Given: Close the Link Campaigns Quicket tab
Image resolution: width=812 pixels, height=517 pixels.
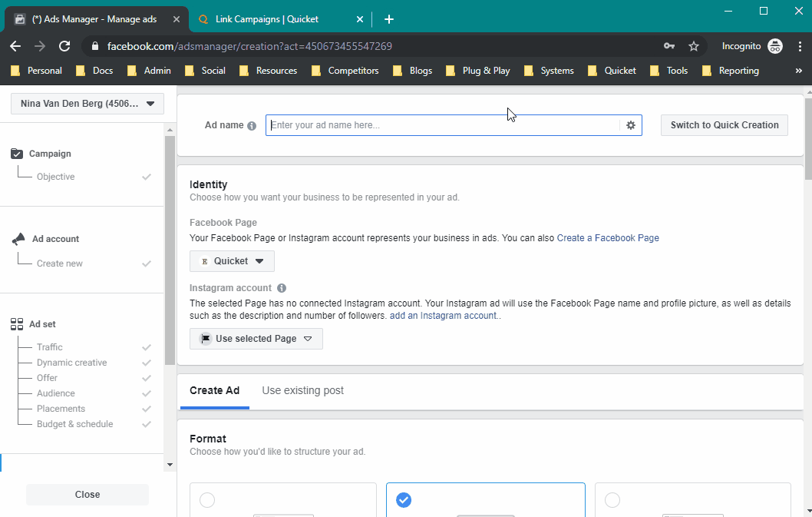Looking at the screenshot, I should pyautogui.click(x=360, y=19).
